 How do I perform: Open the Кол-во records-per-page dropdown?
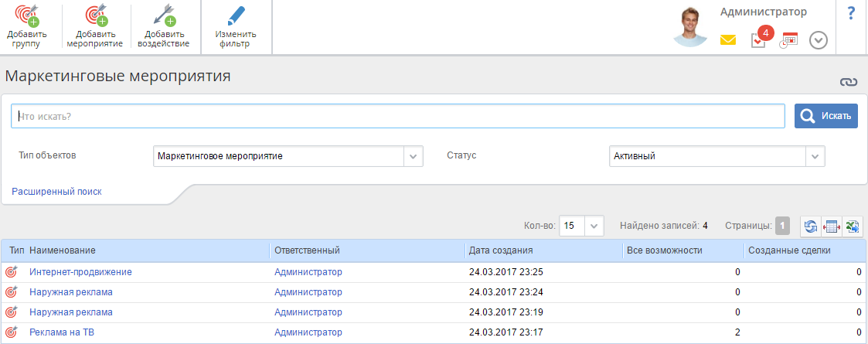[581, 226]
